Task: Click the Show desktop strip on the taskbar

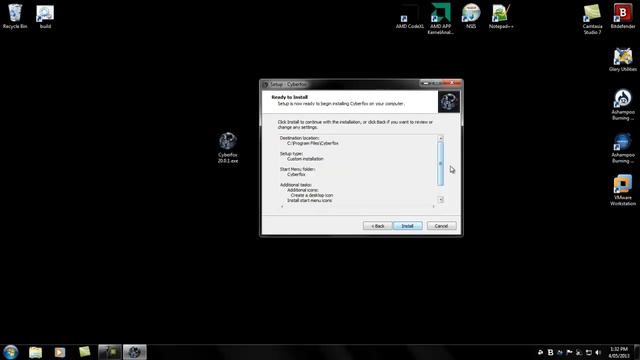Action: [637, 352]
